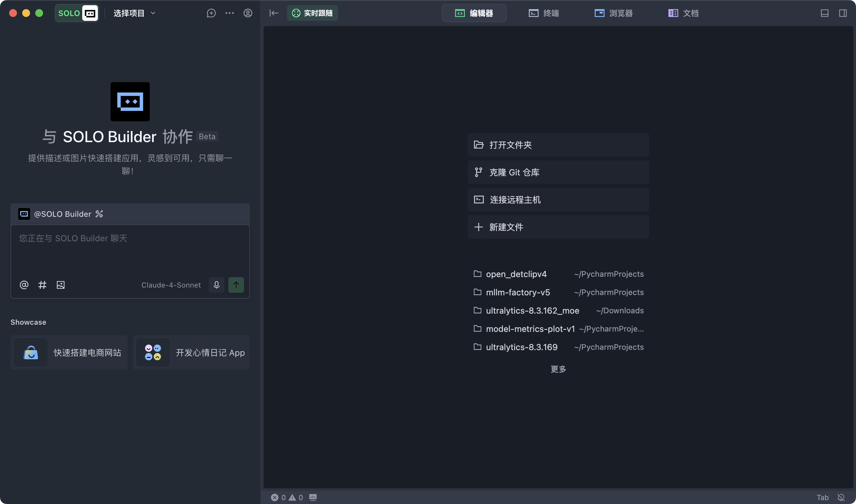The height and width of the screenshot is (504, 856).
Task: Switch to the 终端 terminal tab
Action: tap(543, 13)
